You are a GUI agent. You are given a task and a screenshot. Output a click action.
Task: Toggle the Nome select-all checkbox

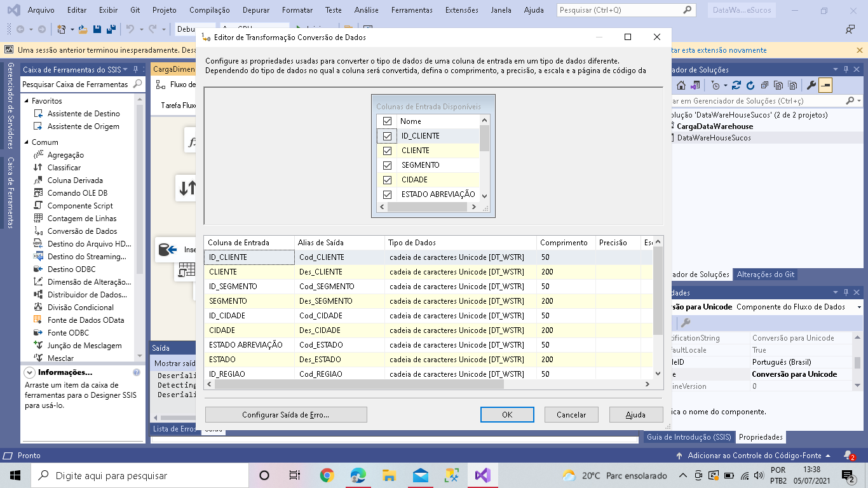coord(387,121)
